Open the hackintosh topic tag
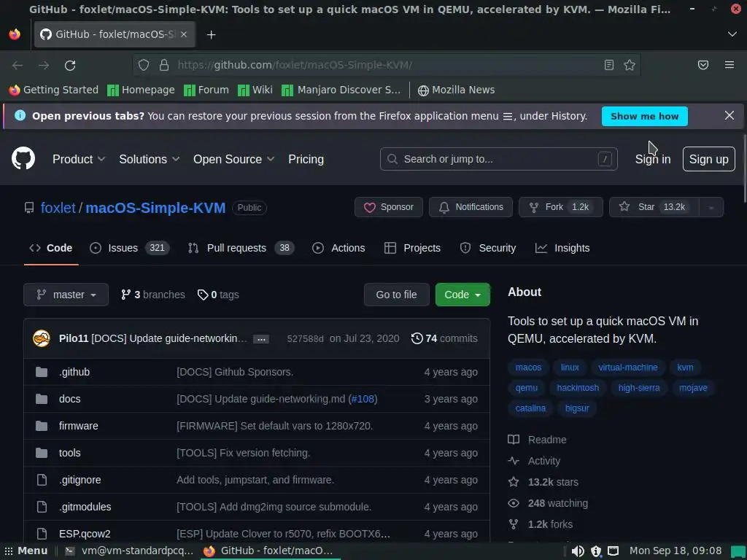Image resolution: width=747 pixels, height=560 pixels. click(578, 388)
